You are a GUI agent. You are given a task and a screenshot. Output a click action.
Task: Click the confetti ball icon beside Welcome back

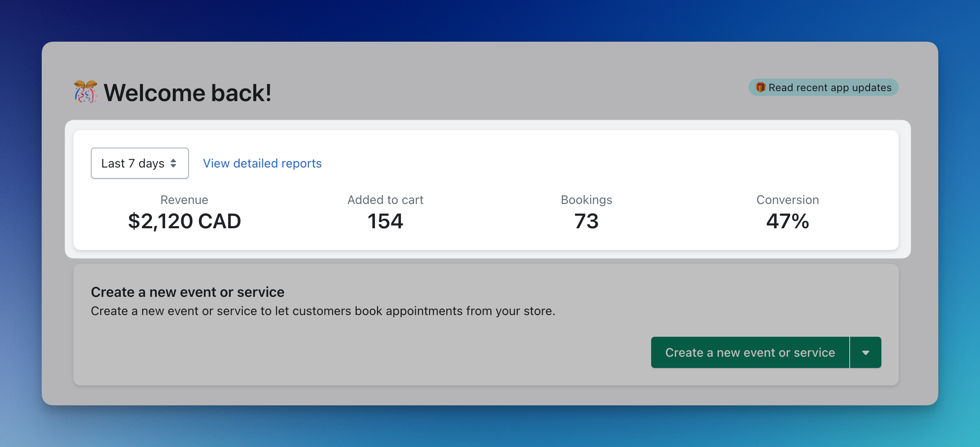pos(85,92)
